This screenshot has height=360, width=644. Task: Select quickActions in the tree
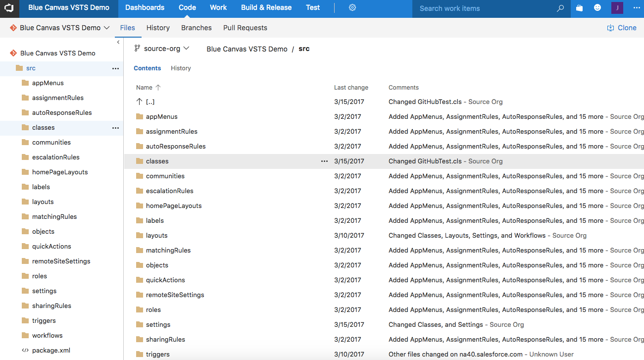coord(51,247)
